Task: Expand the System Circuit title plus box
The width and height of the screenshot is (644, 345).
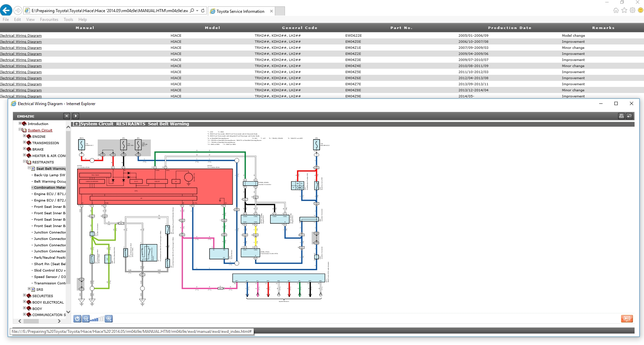Action: coord(76,124)
